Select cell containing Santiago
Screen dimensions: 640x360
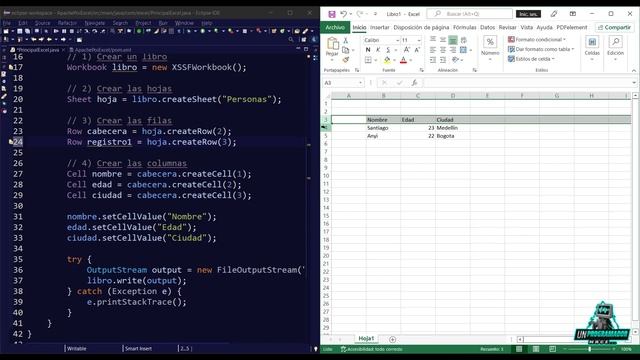click(x=383, y=128)
